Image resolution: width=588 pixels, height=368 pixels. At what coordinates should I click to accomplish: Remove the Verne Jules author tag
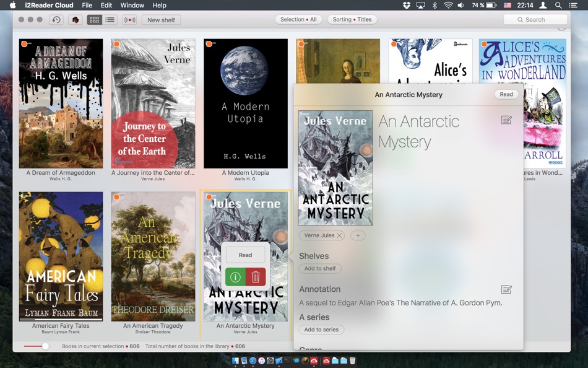(339, 235)
